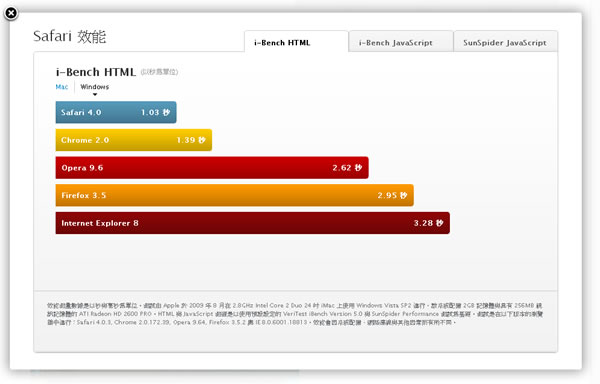Viewport: 600px width, 384px height.
Task: Click the 1.39 seconds Chrome value
Action: pyautogui.click(x=191, y=140)
